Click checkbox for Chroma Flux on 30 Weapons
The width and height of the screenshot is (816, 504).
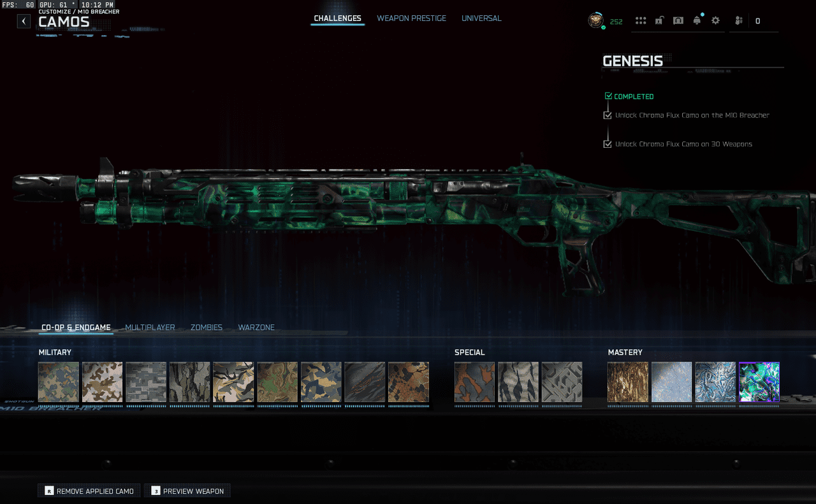608,144
